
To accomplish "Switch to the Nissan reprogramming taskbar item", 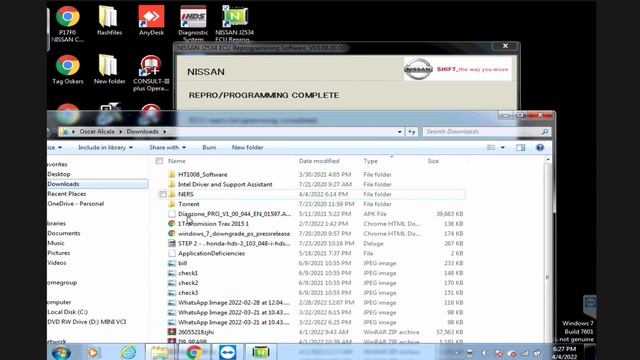I will 260,352.
